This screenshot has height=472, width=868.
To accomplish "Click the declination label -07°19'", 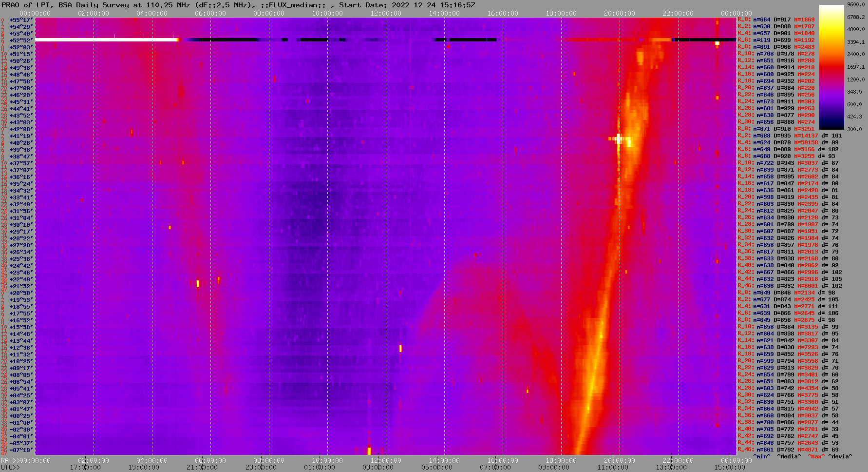I will 21,450.
